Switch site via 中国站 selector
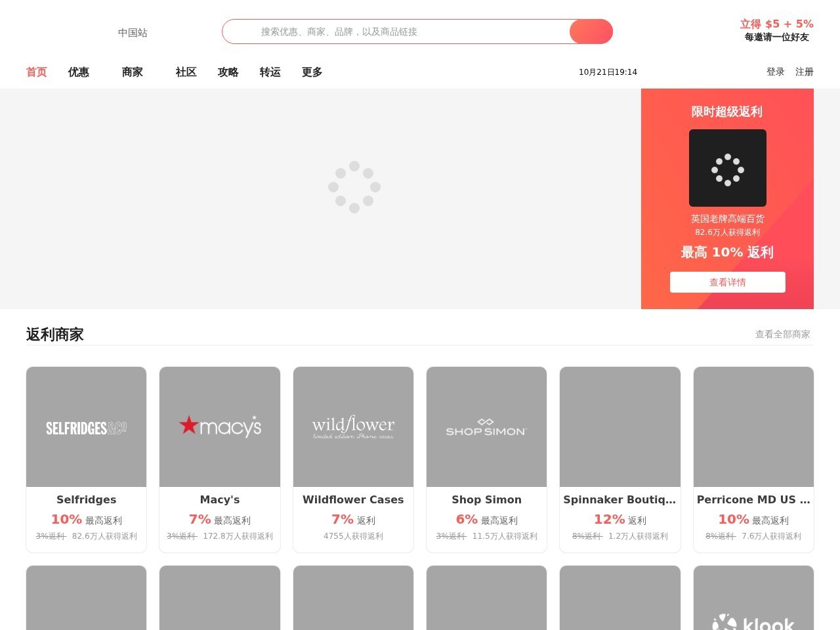 (133, 33)
